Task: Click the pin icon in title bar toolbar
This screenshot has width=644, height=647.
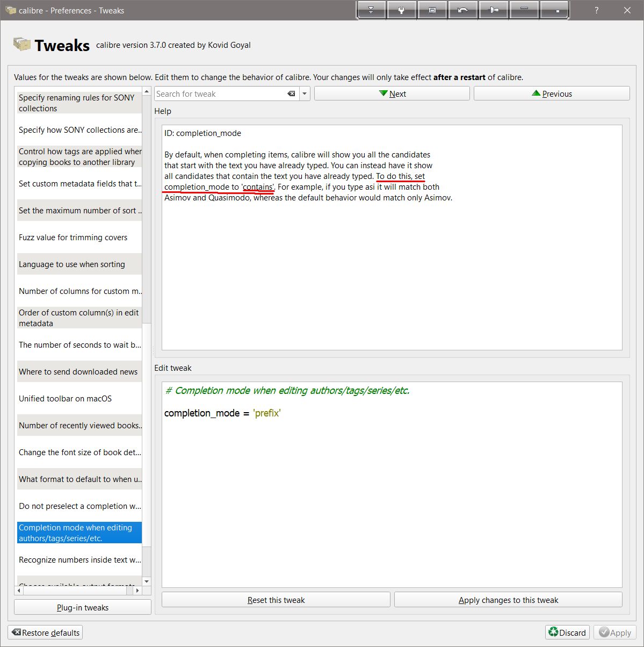Action: pos(493,10)
